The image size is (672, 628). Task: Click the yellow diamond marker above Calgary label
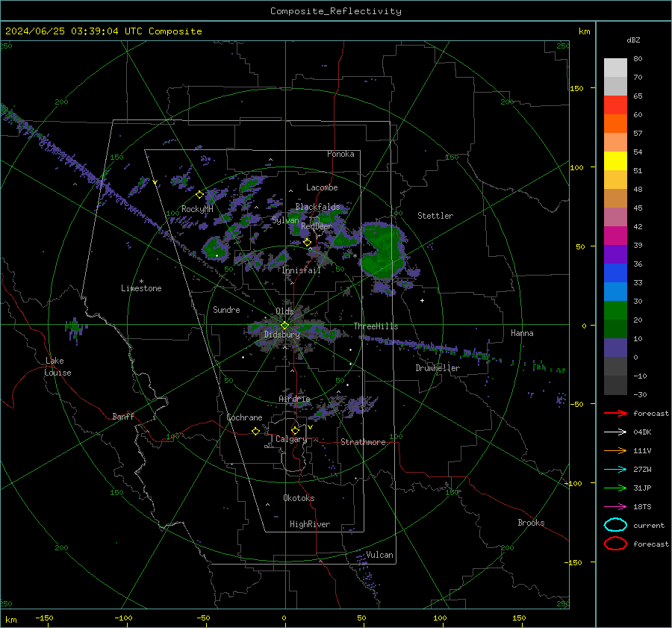pos(295,430)
